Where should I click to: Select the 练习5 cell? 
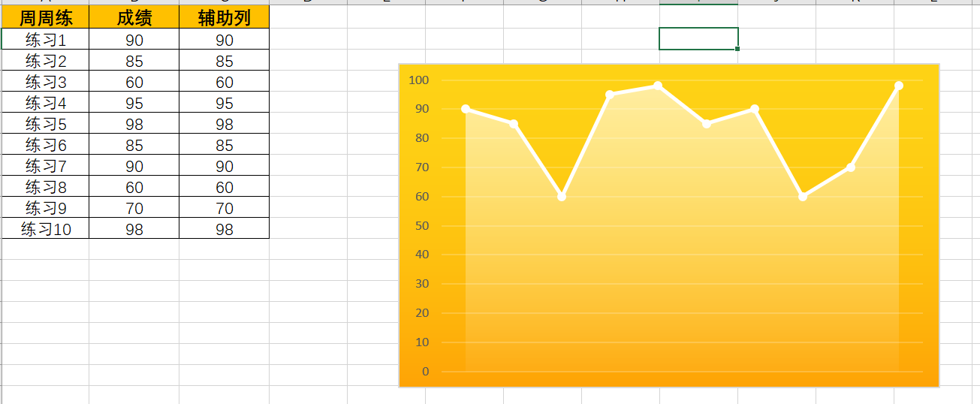click(x=45, y=123)
